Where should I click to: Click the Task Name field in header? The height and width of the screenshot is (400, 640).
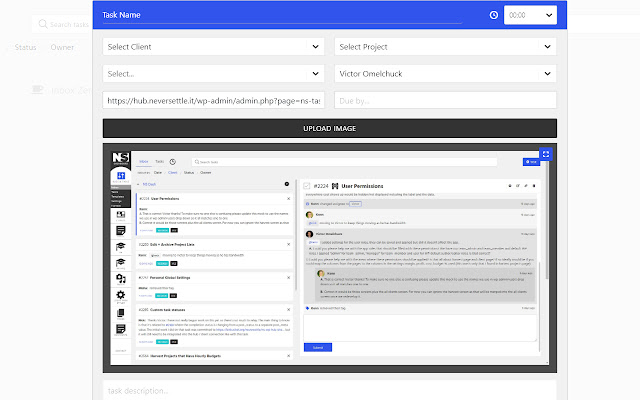coord(282,15)
